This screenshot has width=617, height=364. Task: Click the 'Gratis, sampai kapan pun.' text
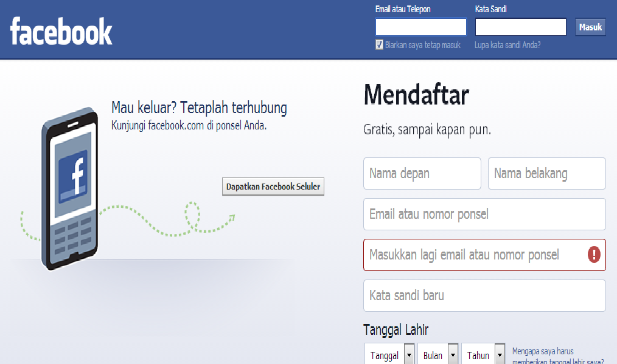point(427,129)
